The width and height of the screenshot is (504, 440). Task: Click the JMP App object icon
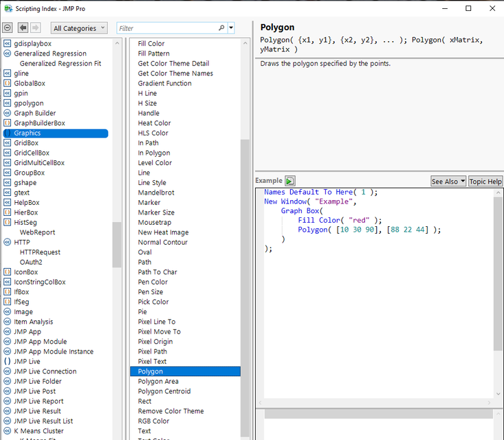(7, 331)
